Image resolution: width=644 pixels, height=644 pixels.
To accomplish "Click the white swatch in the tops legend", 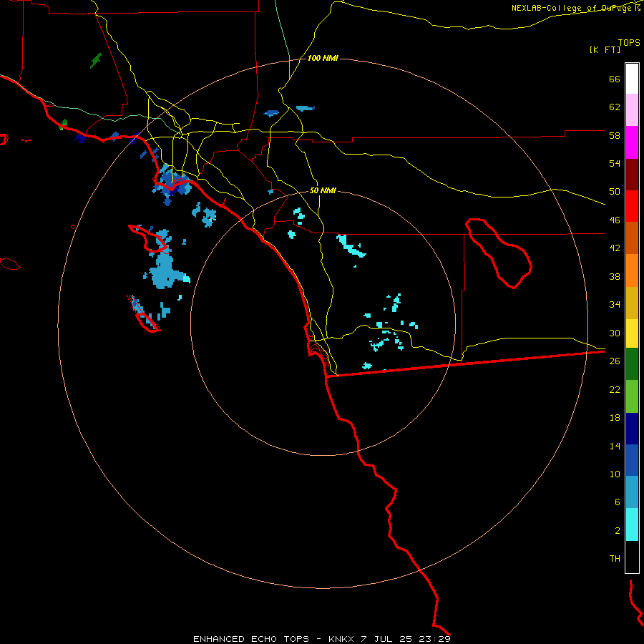I will (x=632, y=79).
